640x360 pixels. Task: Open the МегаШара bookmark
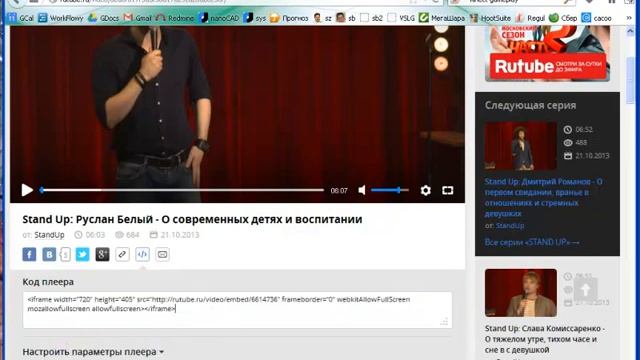click(x=442, y=18)
